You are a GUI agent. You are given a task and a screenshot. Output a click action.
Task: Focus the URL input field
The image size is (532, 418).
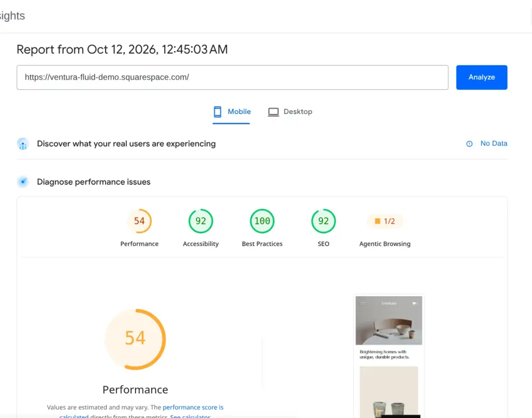[232, 77]
